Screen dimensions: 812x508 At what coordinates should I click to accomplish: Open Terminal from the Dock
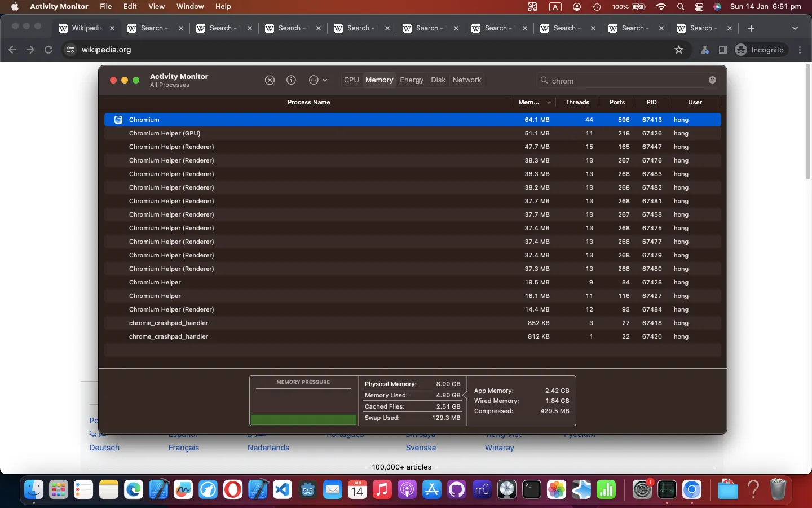click(x=531, y=489)
